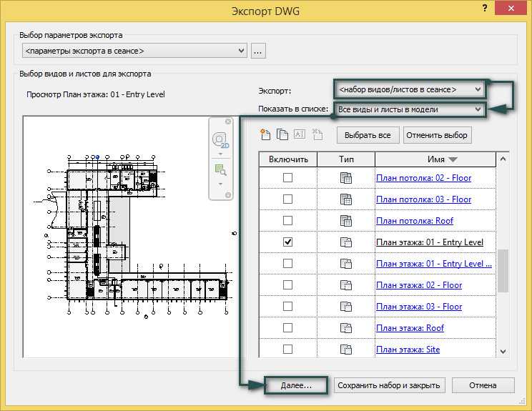Screen dimensions: 532x411
Task: Open the 2D navigation wheel in preview
Action: click(x=220, y=140)
